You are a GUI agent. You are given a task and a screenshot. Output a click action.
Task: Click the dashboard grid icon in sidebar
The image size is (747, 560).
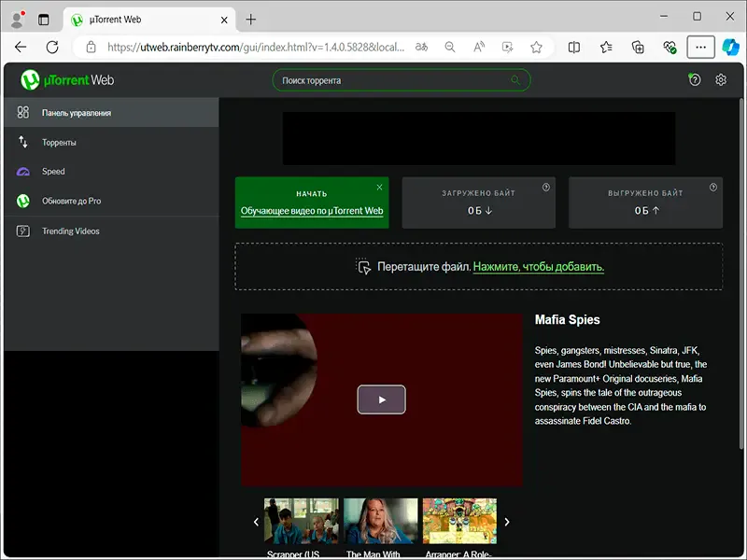coord(22,112)
